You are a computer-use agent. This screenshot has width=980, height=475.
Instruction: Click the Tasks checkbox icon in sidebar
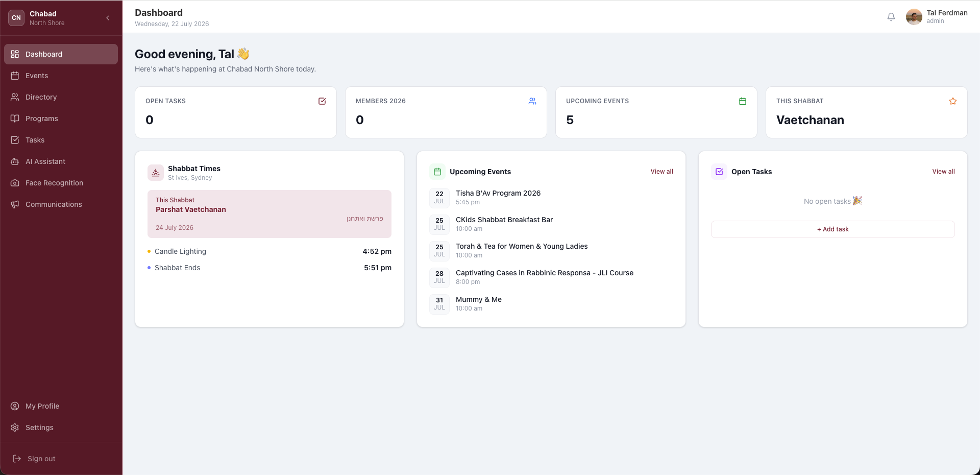coord(15,140)
